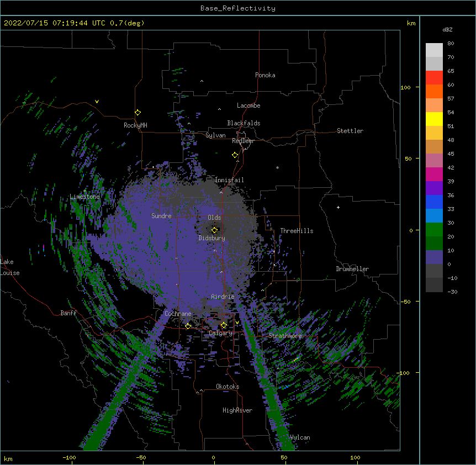Click the Blackfalds town label
This screenshot has width=476, height=465.
tap(244, 123)
